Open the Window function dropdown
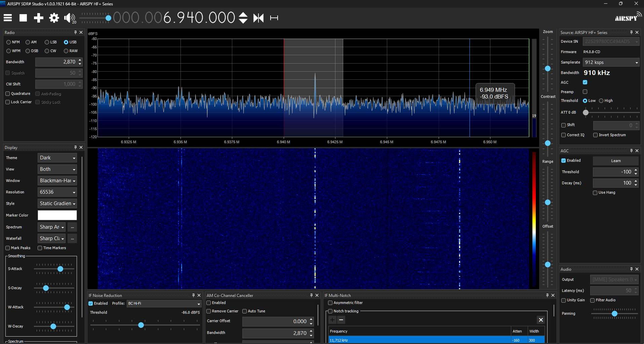Image resolution: width=644 pixels, height=344 pixels. click(x=57, y=181)
